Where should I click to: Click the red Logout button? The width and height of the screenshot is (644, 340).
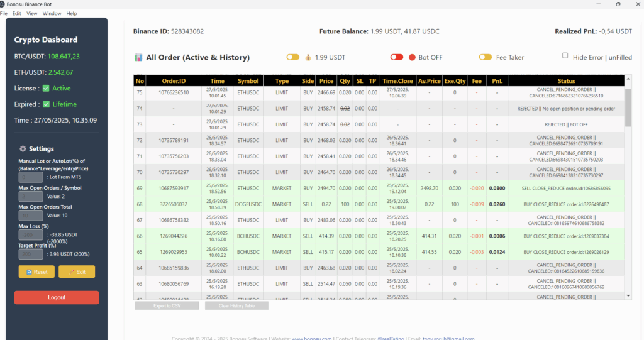[57, 297]
